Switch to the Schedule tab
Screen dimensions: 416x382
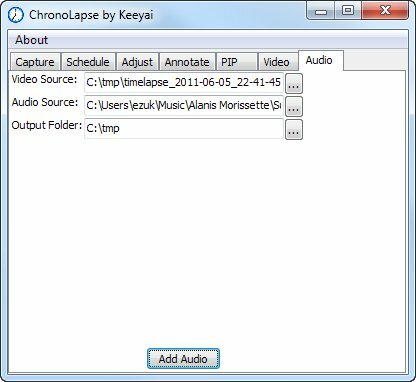click(88, 62)
